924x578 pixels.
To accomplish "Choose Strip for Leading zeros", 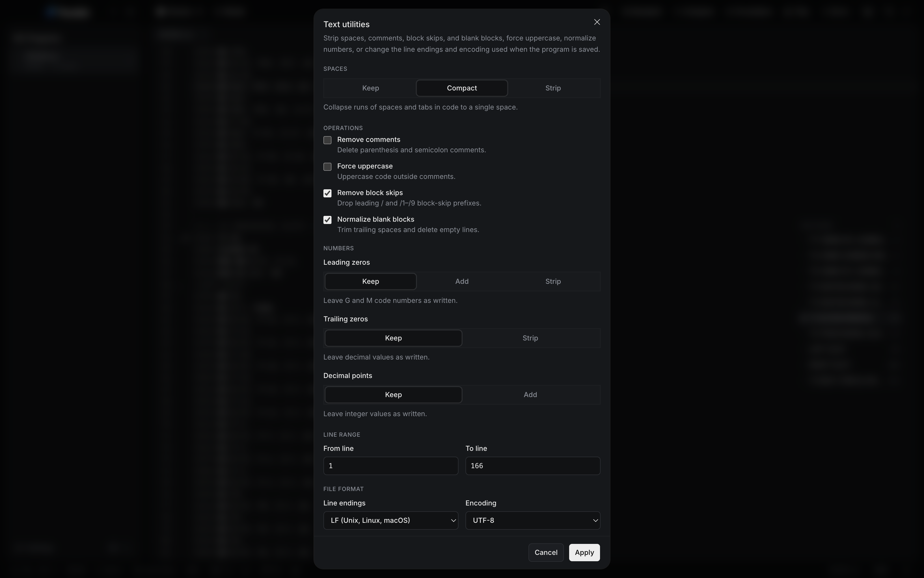I will coord(553,281).
